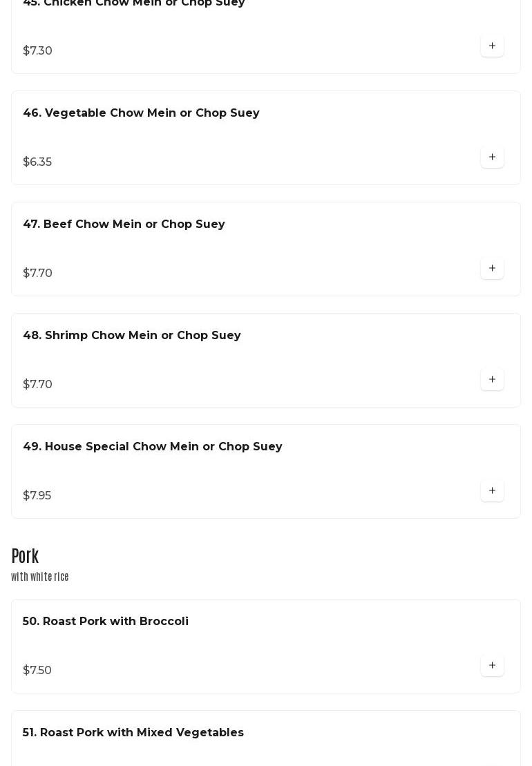This screenshot has width=532, height=766.
Task: Click the $7.70 price under Beef Chow Mein
Action: tap(37, 273)
